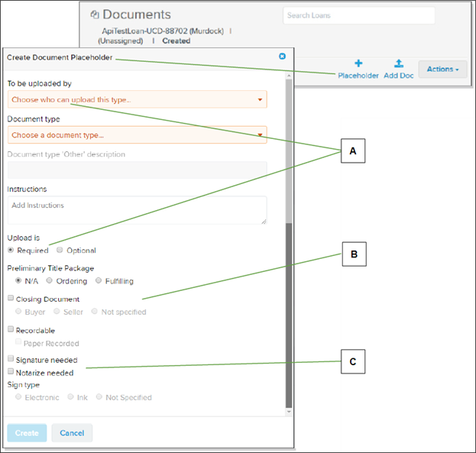The image size is (476, 453).
Task: Select N/A for Preliminary Title Package
Action: coord(18,280)
